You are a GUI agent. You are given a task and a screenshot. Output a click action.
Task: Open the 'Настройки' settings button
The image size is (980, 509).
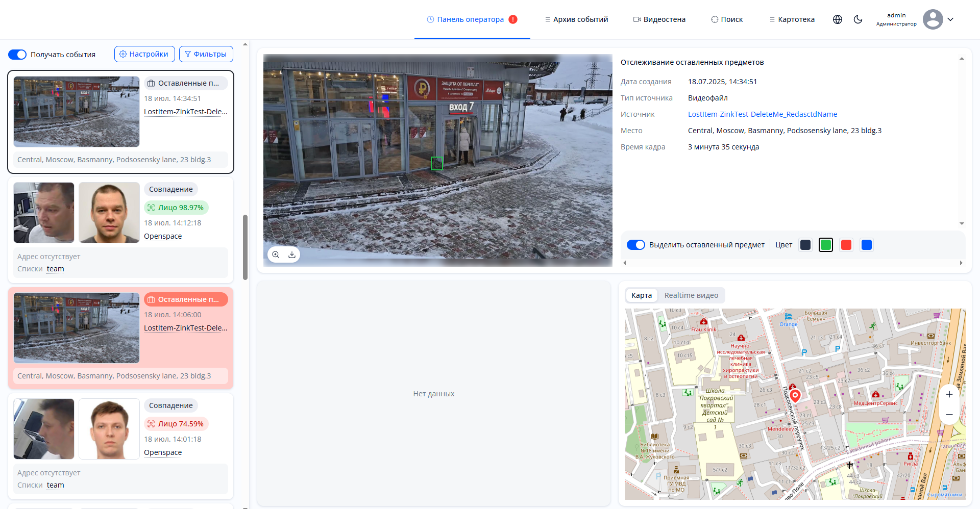pyautogui.click(x=144, y=54)
